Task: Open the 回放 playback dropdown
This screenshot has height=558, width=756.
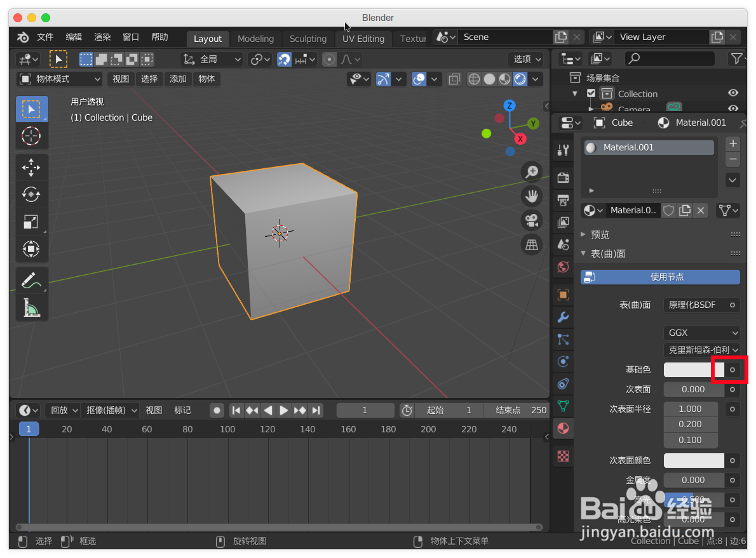Action: [63, 411]
